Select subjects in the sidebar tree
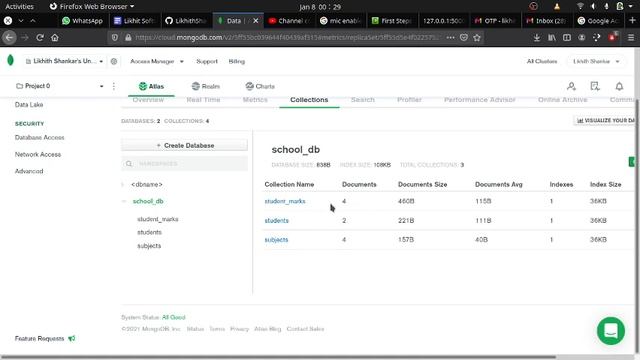Image resolution: width=640 pixels, height=360 pixels. 149,246
